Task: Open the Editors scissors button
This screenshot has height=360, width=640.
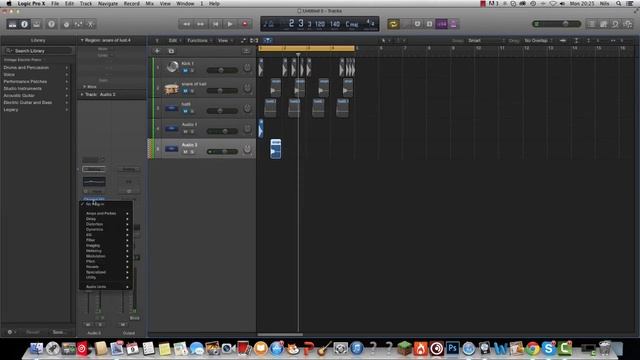Action: point(91,24)
